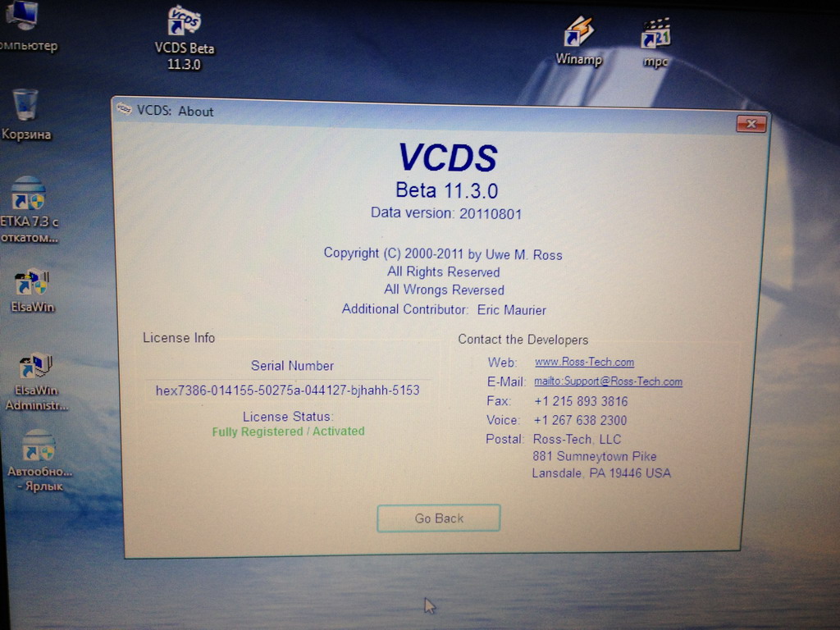Open the VCDS Beta 11.3.0 desktop shortcut

[x=184, y=25]
